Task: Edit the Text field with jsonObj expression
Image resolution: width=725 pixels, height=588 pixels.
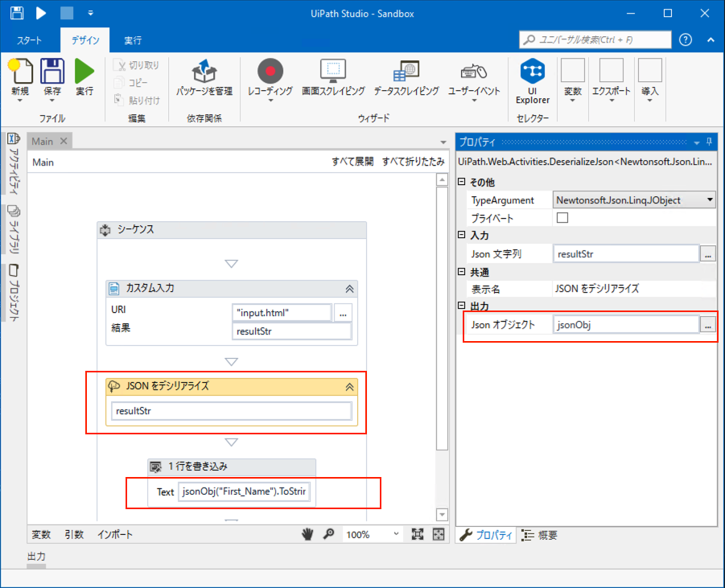Action: pos(244,491)
